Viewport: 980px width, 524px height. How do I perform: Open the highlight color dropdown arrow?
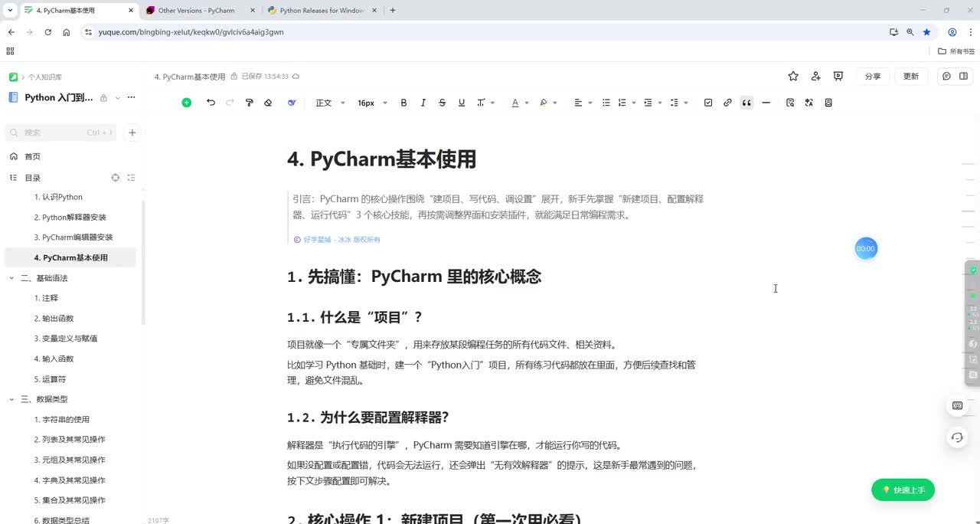[555, 103]
